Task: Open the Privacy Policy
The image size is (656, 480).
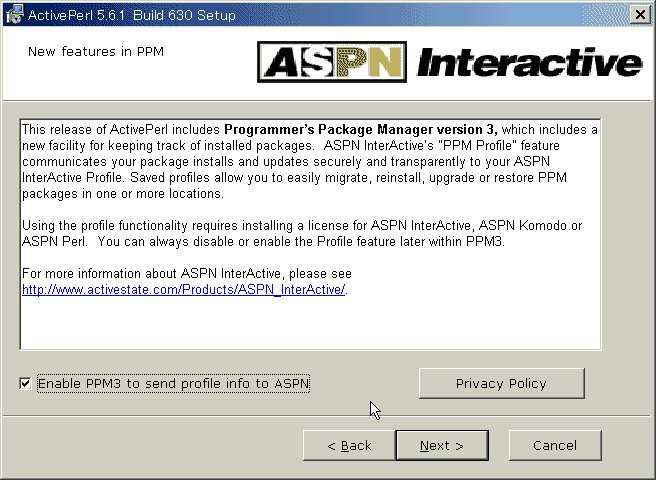Action: (502, 383)
